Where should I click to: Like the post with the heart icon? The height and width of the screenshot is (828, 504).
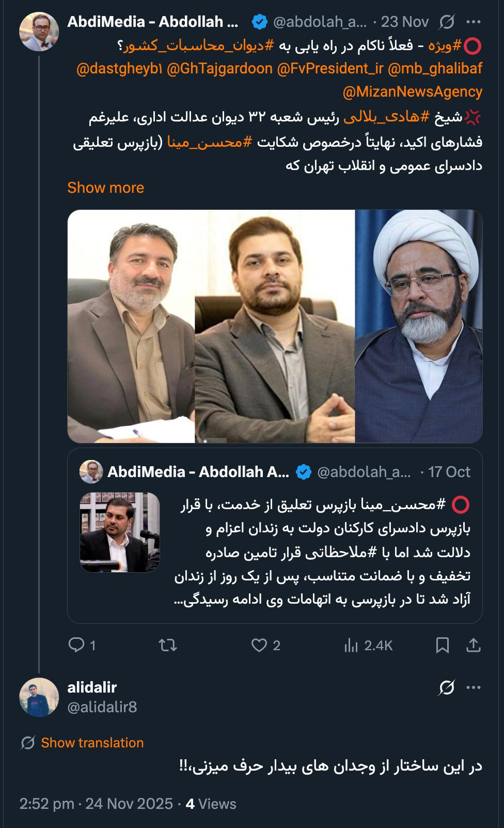click(x=259, y=645)
